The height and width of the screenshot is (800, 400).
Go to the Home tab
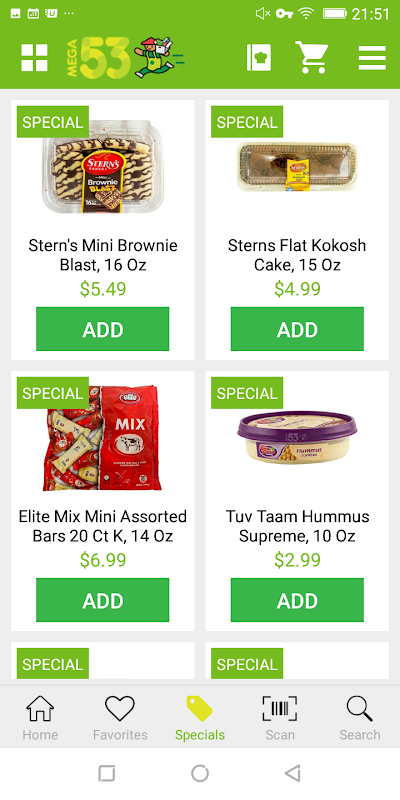pos(40,718)
